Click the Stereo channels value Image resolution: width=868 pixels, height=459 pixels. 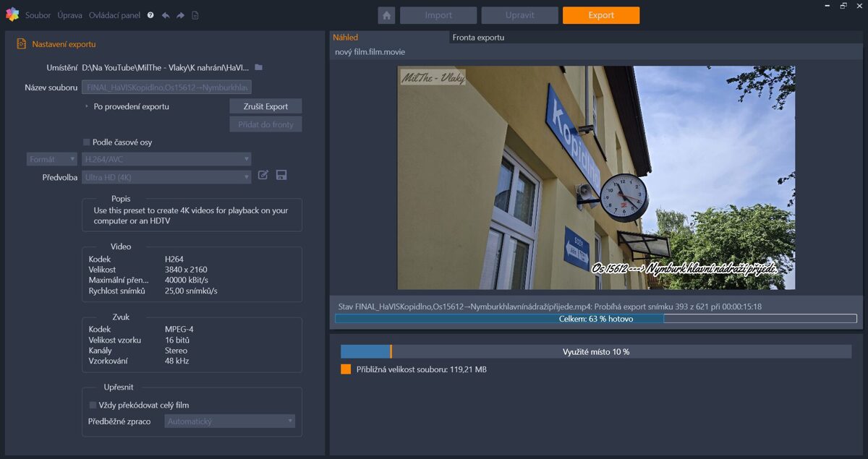pos(176,351)
